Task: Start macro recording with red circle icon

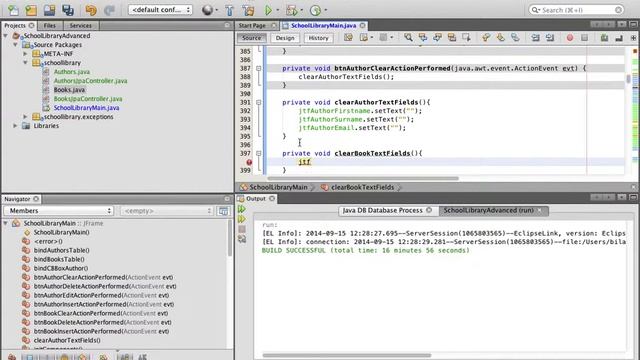Action: click(x=570, y=38)
